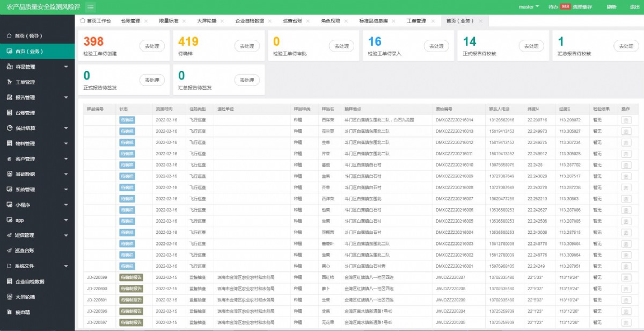Expand 系统文件 using its sidebar arrow

click(66, 266)
